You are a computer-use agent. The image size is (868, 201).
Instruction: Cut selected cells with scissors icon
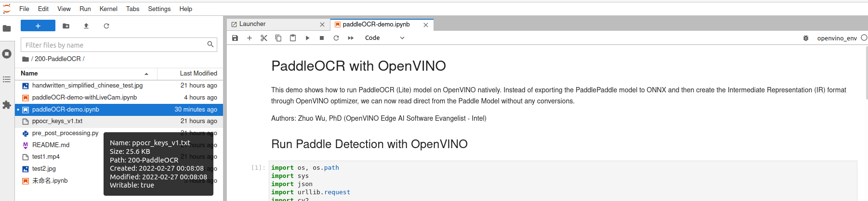(264, 38)
